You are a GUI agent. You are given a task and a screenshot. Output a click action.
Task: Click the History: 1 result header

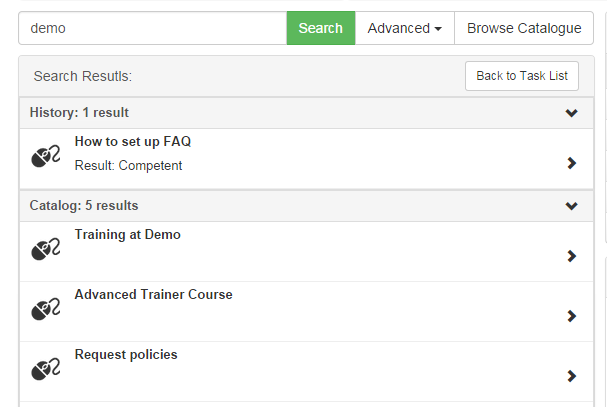point(306,113)
